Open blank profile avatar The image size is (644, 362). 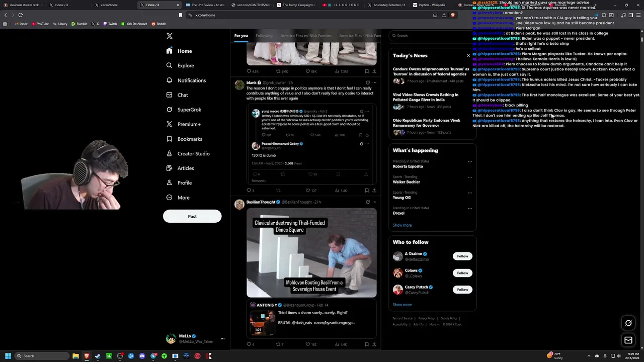[239, 85]
